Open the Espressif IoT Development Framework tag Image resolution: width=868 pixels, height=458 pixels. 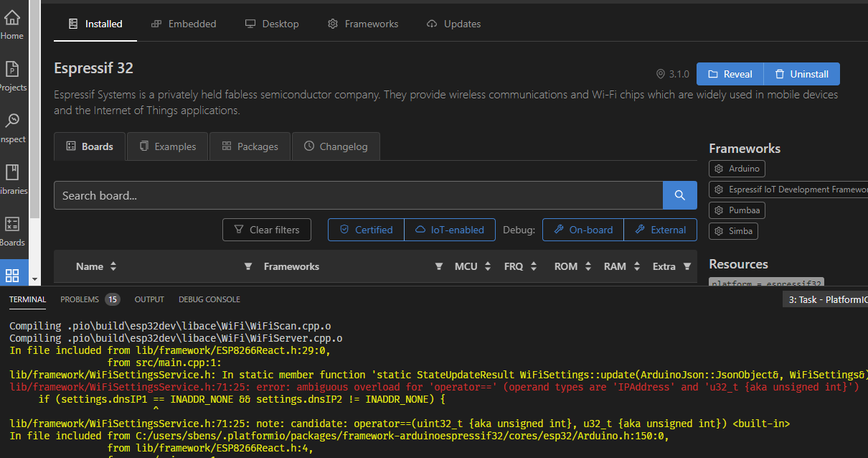(x=788, y=190)
